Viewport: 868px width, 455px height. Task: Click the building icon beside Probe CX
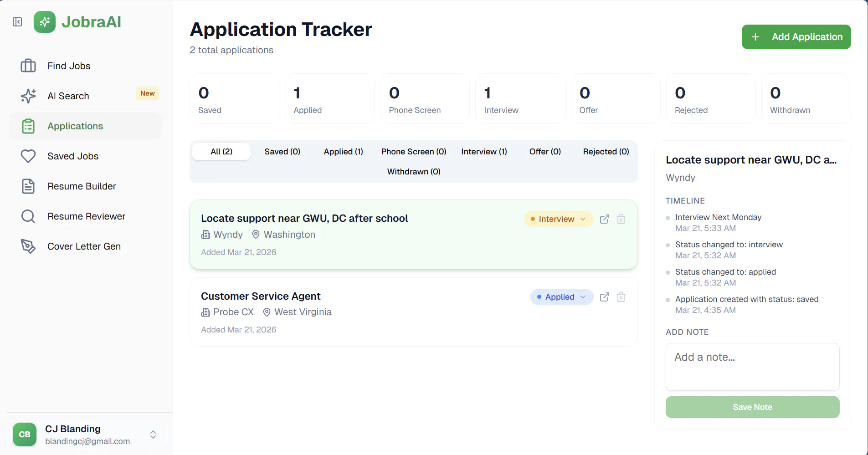tap(205, 312)
